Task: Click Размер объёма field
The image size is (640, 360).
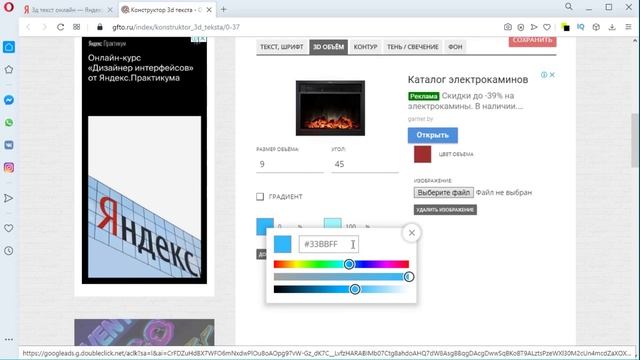Action: tap(289, 164)
